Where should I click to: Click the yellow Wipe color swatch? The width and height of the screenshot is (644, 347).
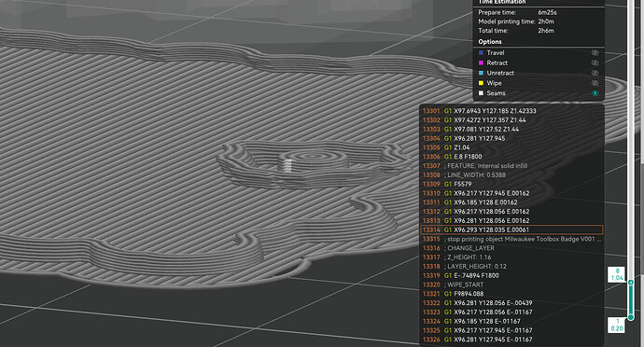pos(481,83)
